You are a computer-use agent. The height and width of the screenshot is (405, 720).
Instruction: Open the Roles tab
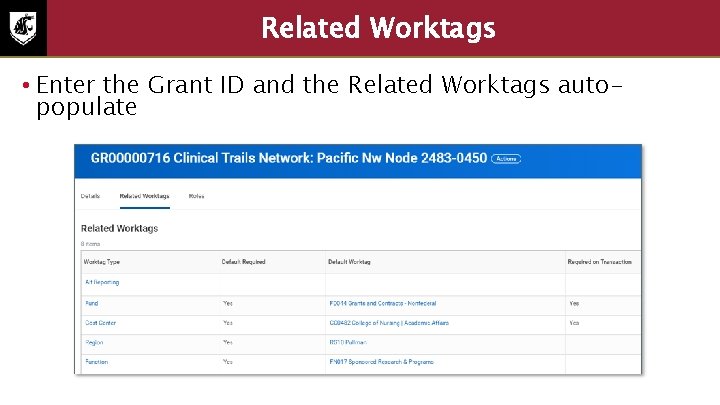coord(196,196)
